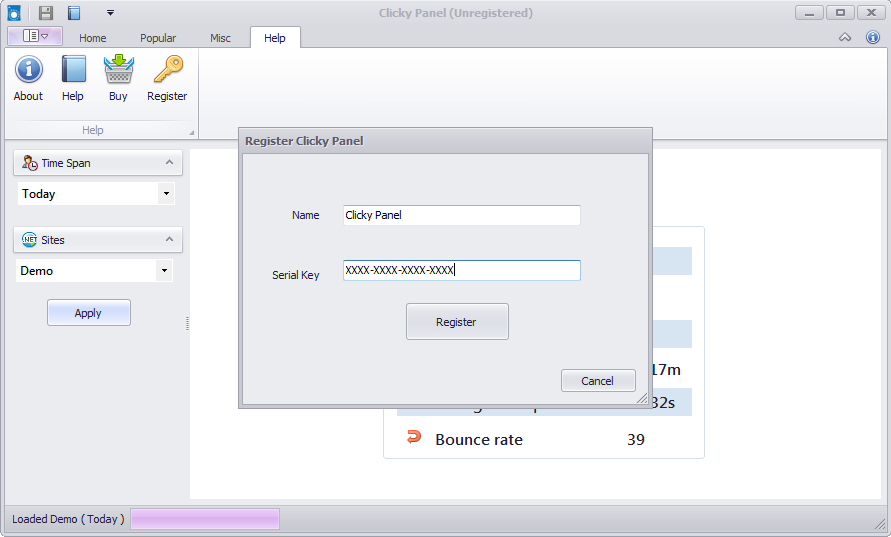Open the Demo site dropdown
The image size is (891, 537).
pos(164,270)
